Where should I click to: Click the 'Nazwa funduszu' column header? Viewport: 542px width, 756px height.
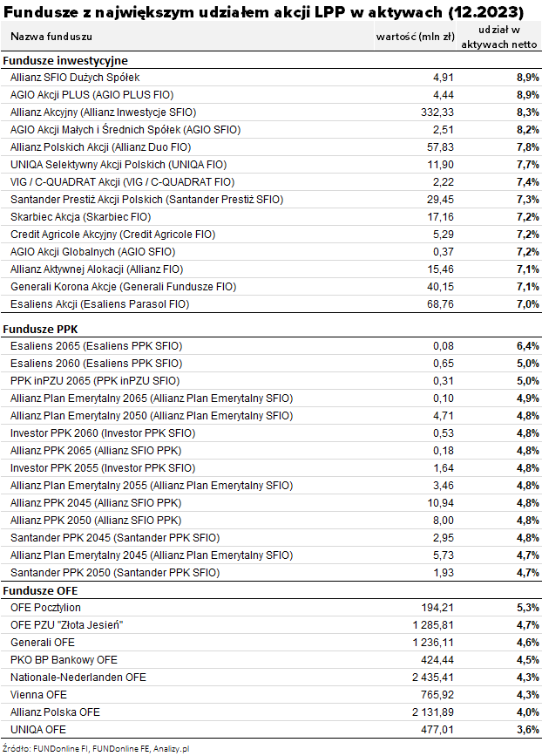pos(51,36)
